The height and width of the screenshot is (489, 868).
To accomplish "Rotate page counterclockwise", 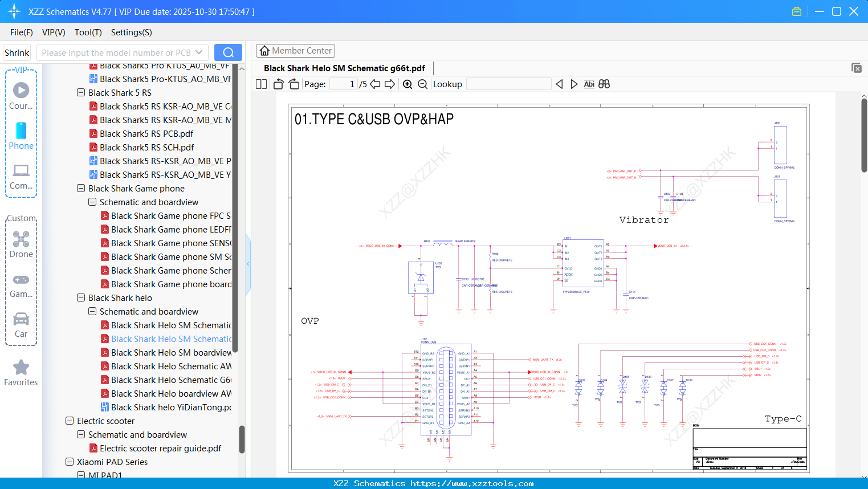I will 278,84.
